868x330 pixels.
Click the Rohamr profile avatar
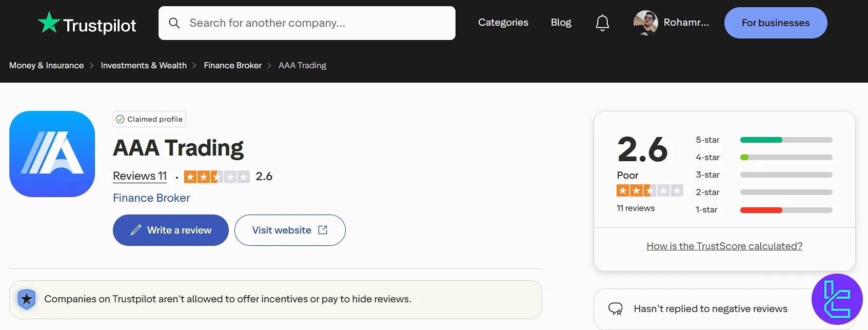point(645,23)
